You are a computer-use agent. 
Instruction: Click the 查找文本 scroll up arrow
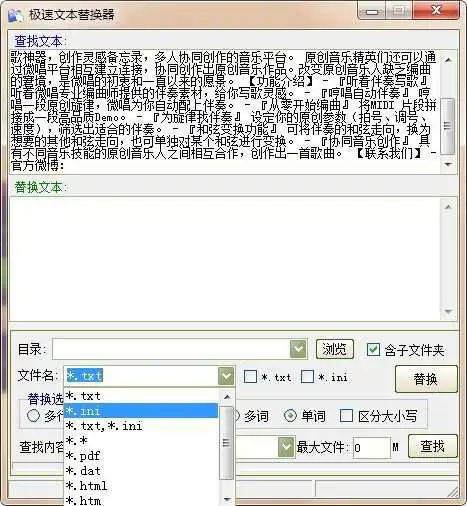(448, 60)
